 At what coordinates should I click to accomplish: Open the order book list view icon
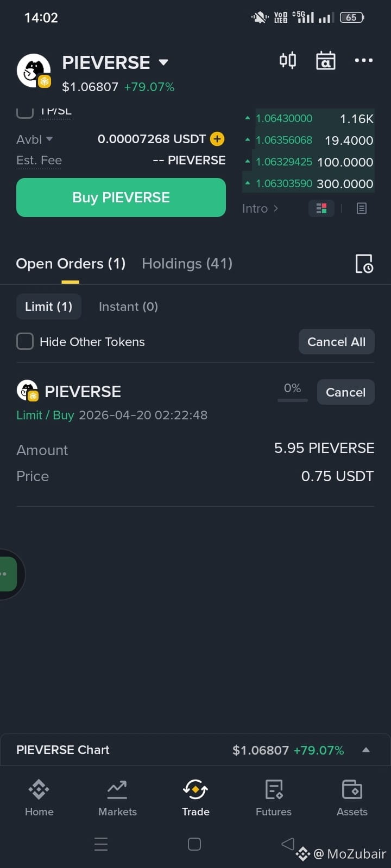point(362,208)
